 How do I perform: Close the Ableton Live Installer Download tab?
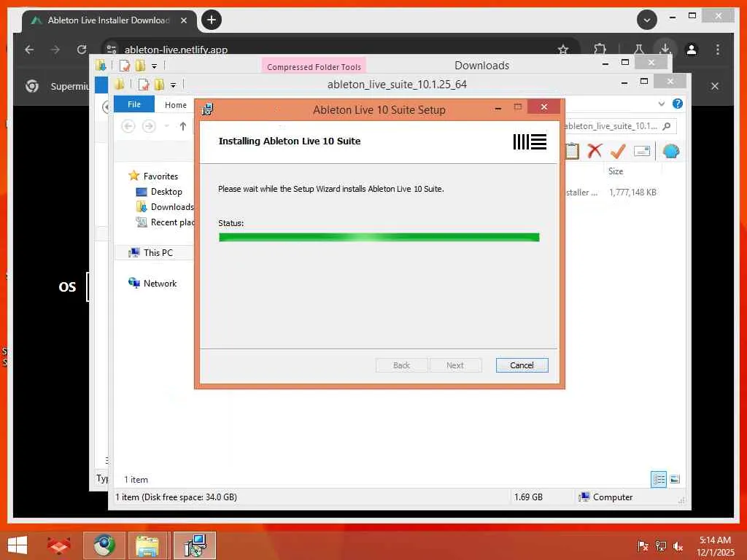[184, 20]
